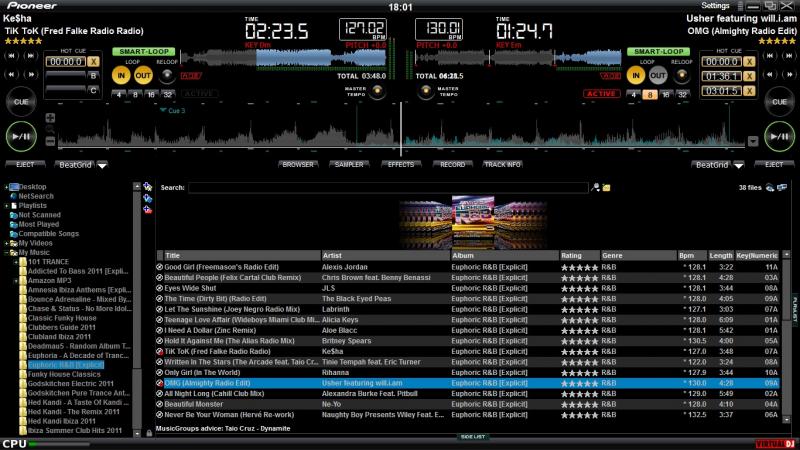
Task: Click in the Search input field
Action: click(x=388, y=188)
